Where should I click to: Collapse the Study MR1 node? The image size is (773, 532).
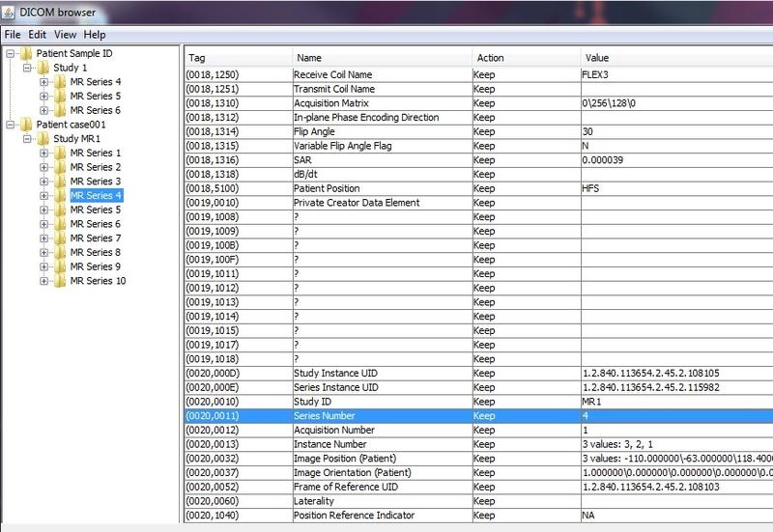27,139
